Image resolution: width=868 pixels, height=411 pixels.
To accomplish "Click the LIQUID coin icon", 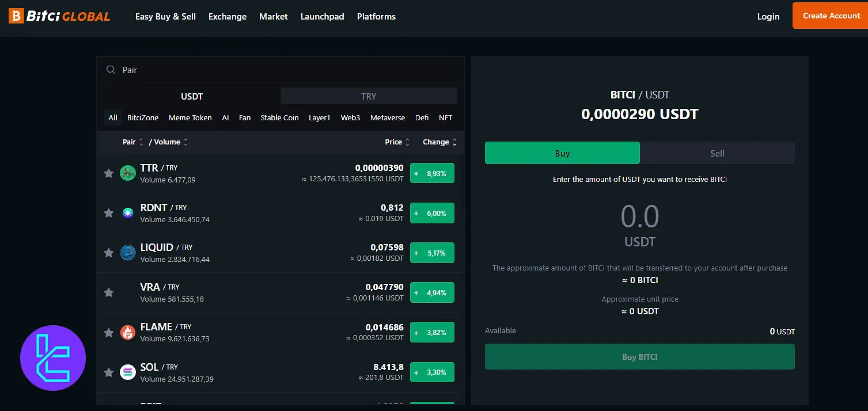I will pos(127,253).
